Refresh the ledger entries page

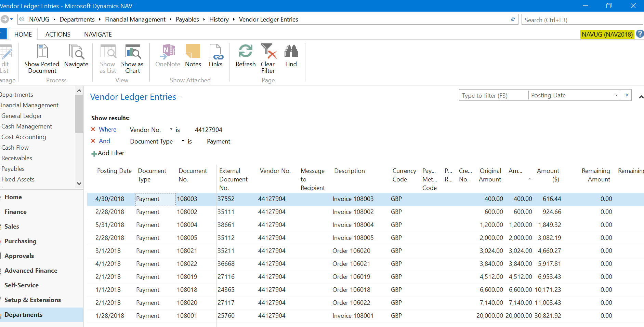click(246, 56)
